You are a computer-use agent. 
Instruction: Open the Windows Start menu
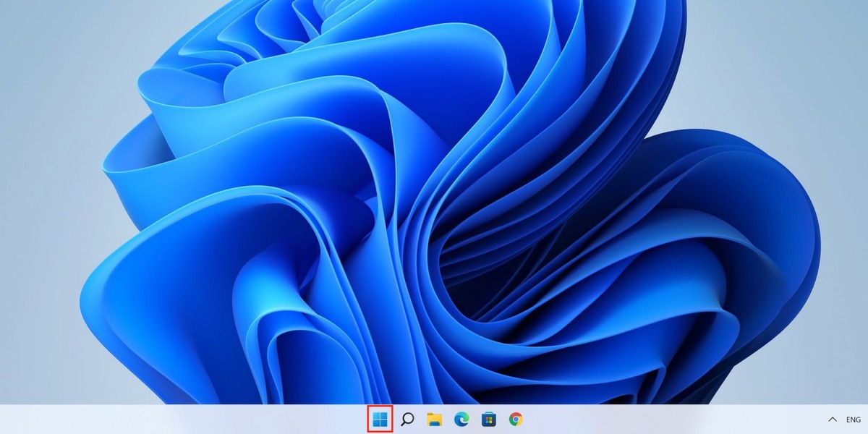380,419
